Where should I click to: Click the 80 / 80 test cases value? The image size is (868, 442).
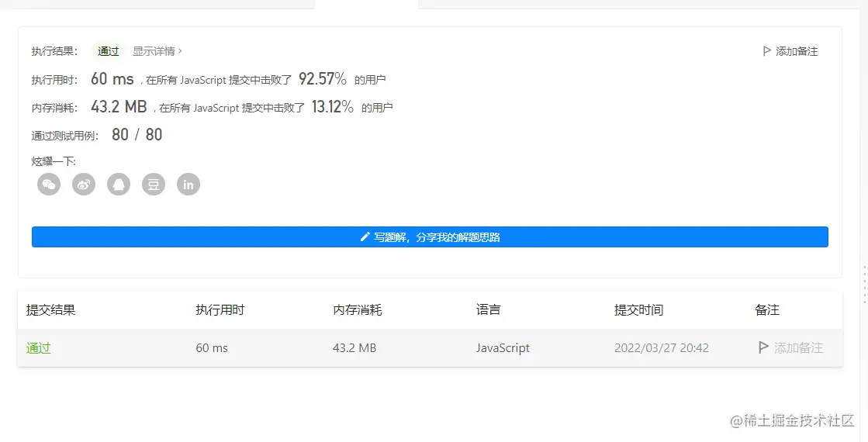[x=137, y=135]
